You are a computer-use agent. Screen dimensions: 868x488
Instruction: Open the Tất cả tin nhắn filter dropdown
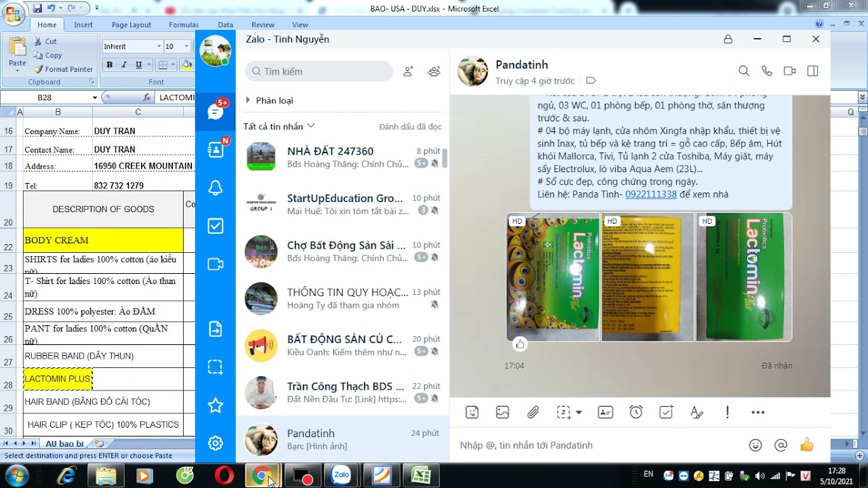pyautogui.click(x=279, y=126)
